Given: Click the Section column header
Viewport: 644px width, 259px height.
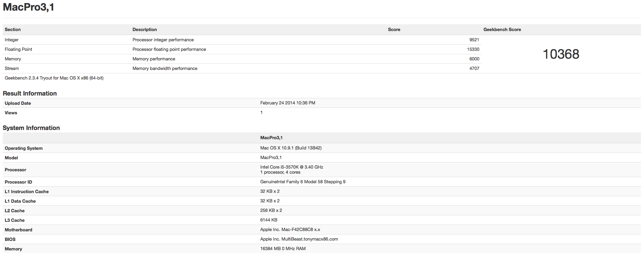Looking at the screenshot, I should coord(13,30).
